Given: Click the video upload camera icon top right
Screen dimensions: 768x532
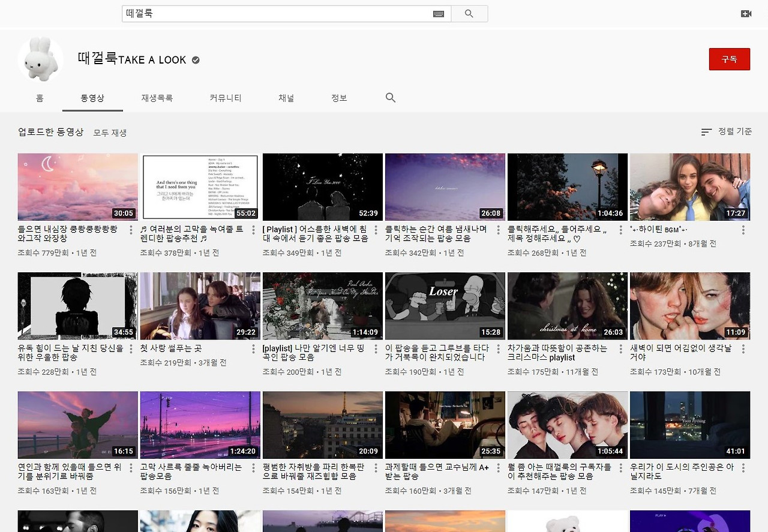Looking at the screenshot, I should click(746, 13).
